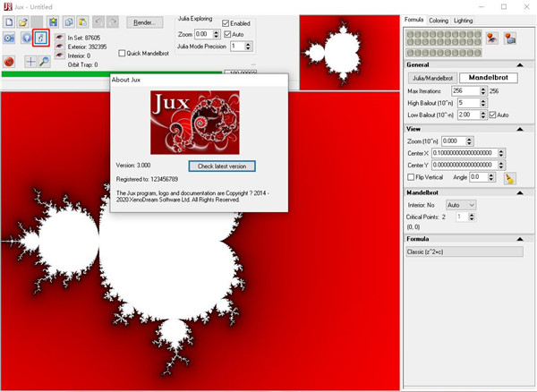Click the Render... button
The width and height of the screenshot is (537, 392).
(144, 22)
